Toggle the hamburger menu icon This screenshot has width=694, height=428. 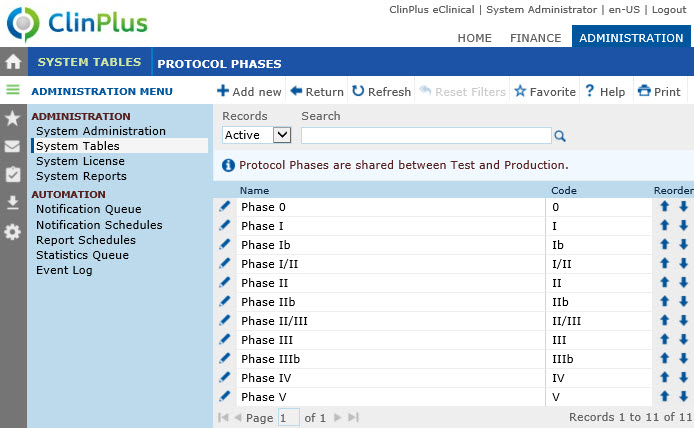click(x=13, y=90)
